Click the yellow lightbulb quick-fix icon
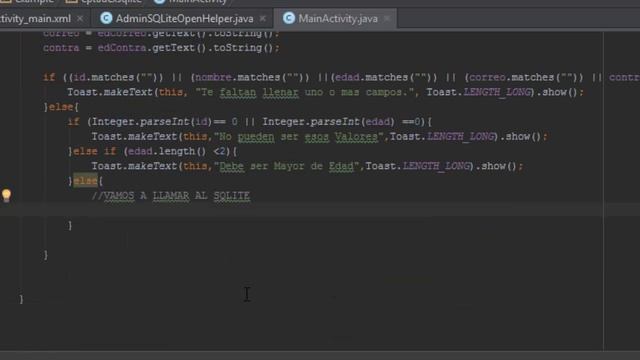640x360 pixels. pyautogui.click(x=7, y=196)
